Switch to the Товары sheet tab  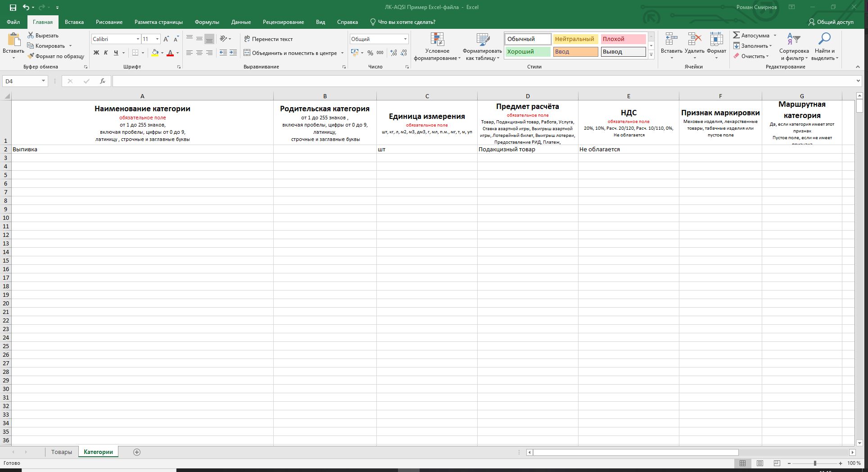(61, 452)
